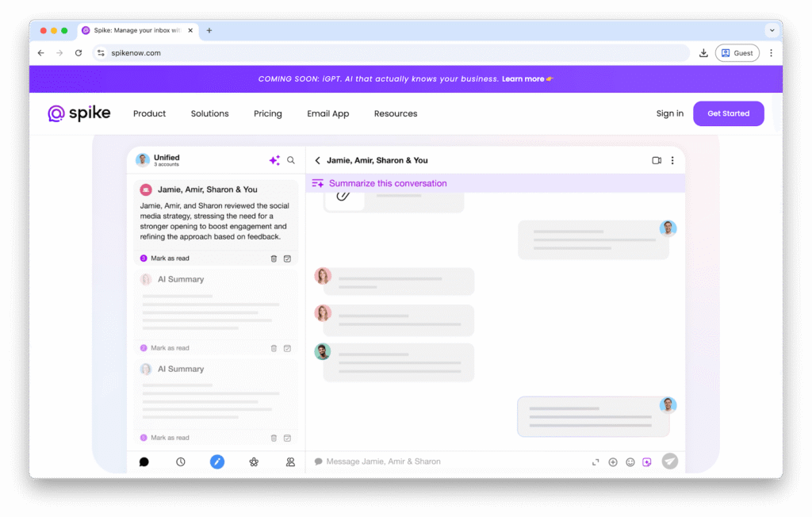Mark first conversation as read
The width and height of the screenshot is (812, 517).
[x=170, y=258]
